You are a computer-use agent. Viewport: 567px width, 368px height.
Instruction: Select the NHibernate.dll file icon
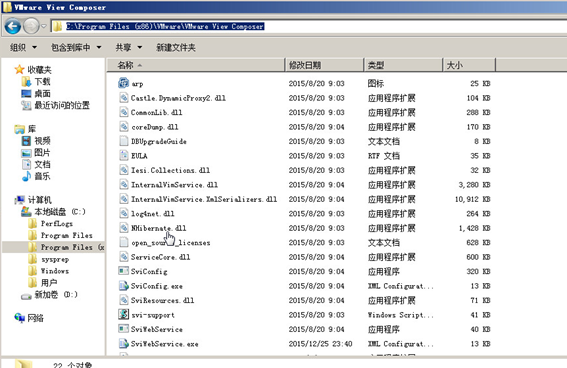(124, 228)
